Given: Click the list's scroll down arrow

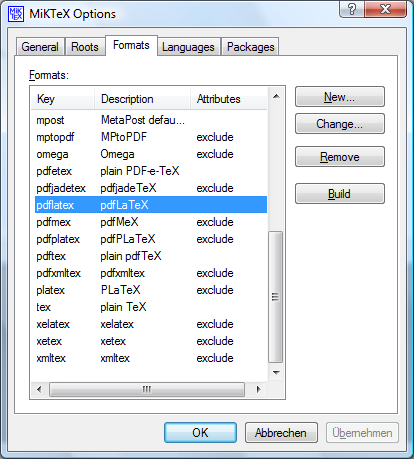Looking at the screenshot, I should pyautogui.click(x=276, y=372).
